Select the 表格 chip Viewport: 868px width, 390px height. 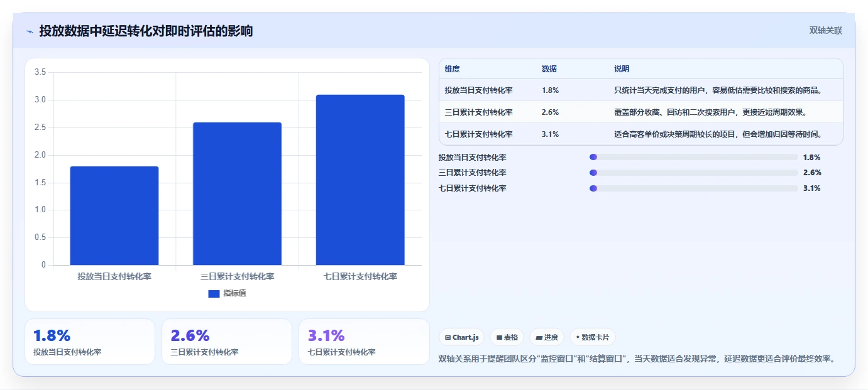click(x=507, y=337)
